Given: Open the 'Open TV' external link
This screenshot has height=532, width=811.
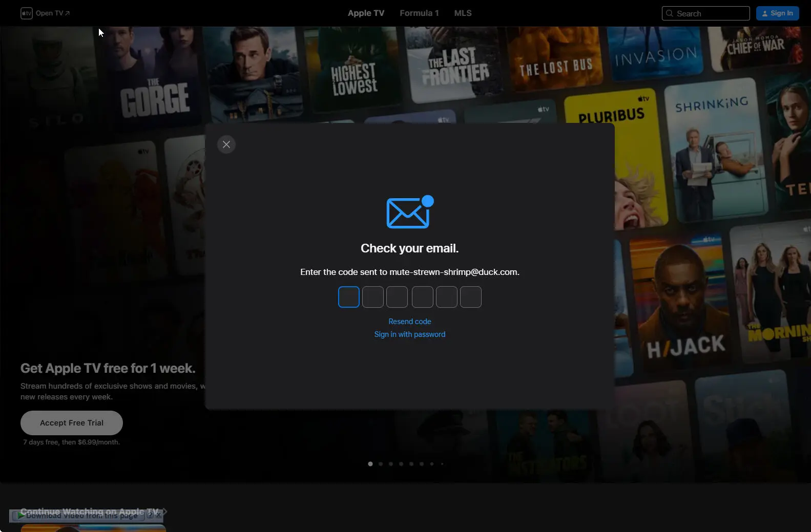Looking at the screenshot, I should coord(52,13).
